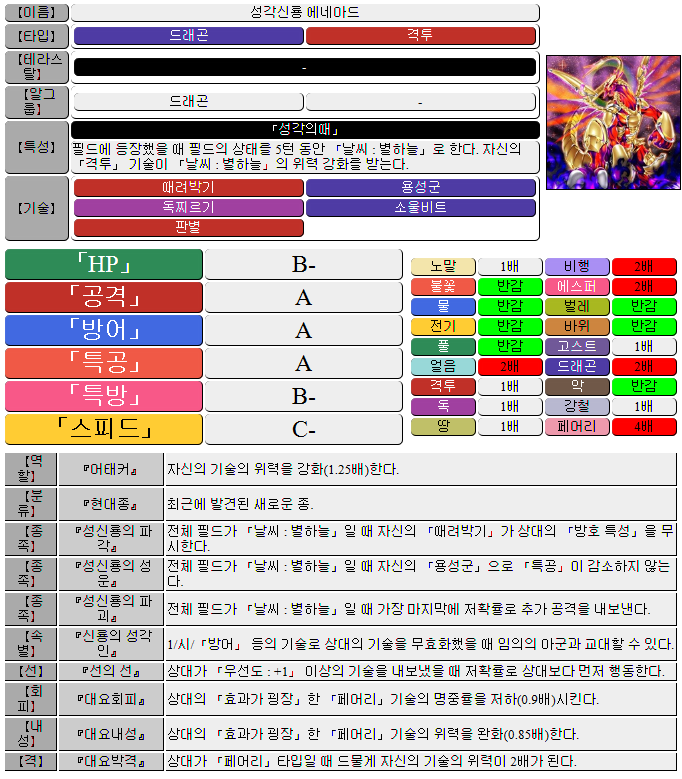Viewport: 682px width, 779px height.
Task: Click the purple 드래곤 type badge in the 타입 row
Action: [x=188, y=36]
